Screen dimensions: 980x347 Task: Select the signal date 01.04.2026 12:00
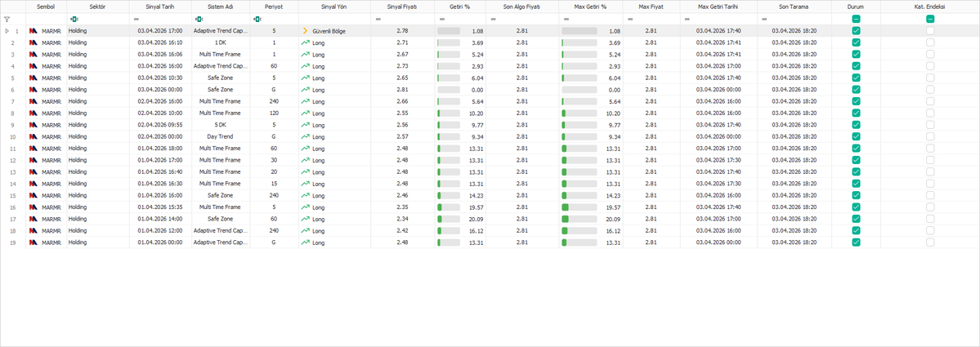(x=160, y=230)
